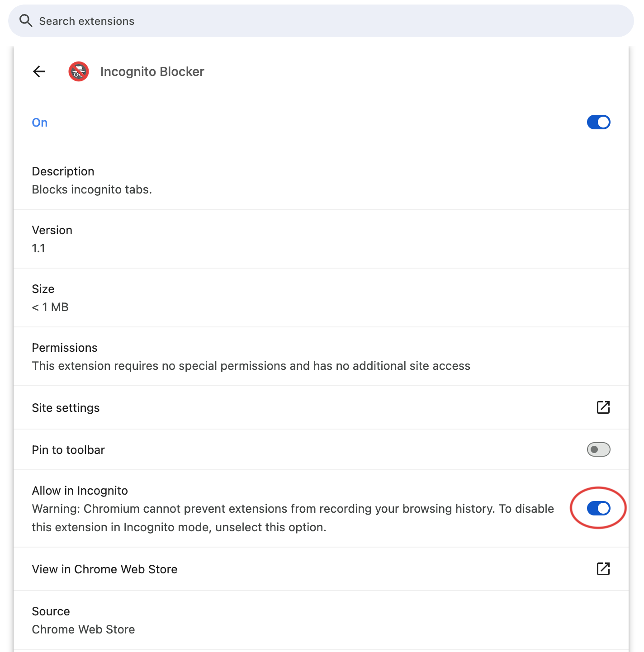Turn off the extension On toggle
644x652 pixels.
point(598,122)
